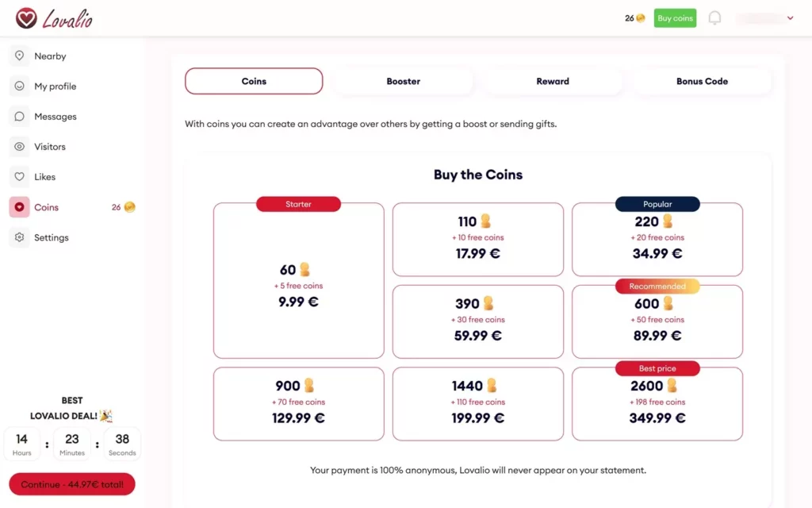Open the Messages chat bubble icon
The width and height of the screenshot is (812, 508).
pyautogui.click(x=20, y=116)
